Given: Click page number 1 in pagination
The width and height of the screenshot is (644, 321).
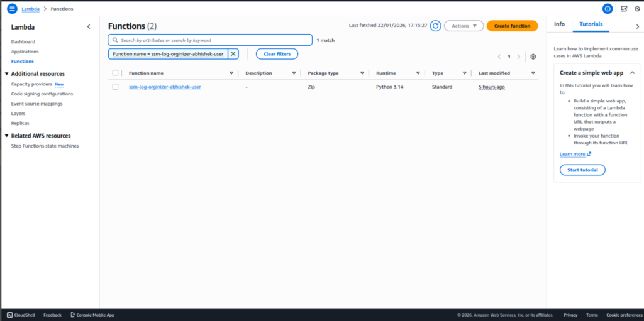Looking at the screenshot, I should click(509, 57).
